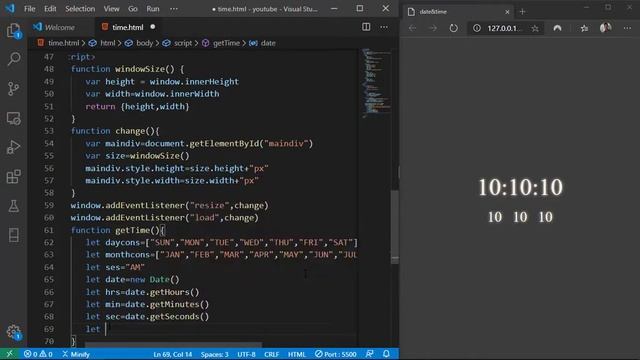Image resolution: width=640 pixels, height=360 pixels.
Task: Click the horizontal scrollbar in the editor
Action: [x=173, y=345]
